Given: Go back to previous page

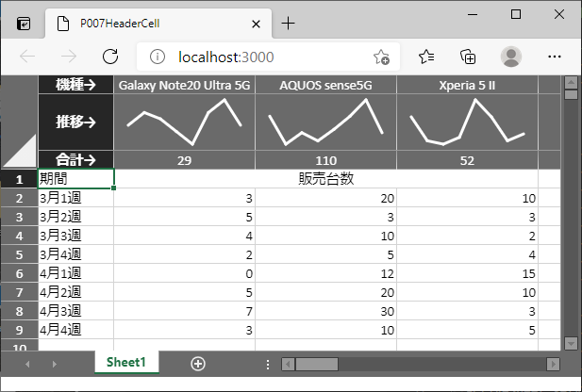Looking at the screenshot, I should pyautogui.click(x=27, y=57).
